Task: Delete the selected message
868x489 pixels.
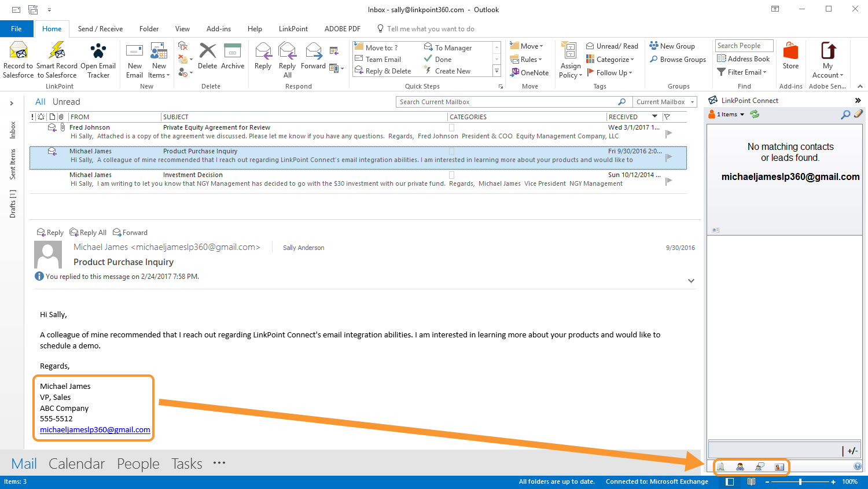Action: 207,56
